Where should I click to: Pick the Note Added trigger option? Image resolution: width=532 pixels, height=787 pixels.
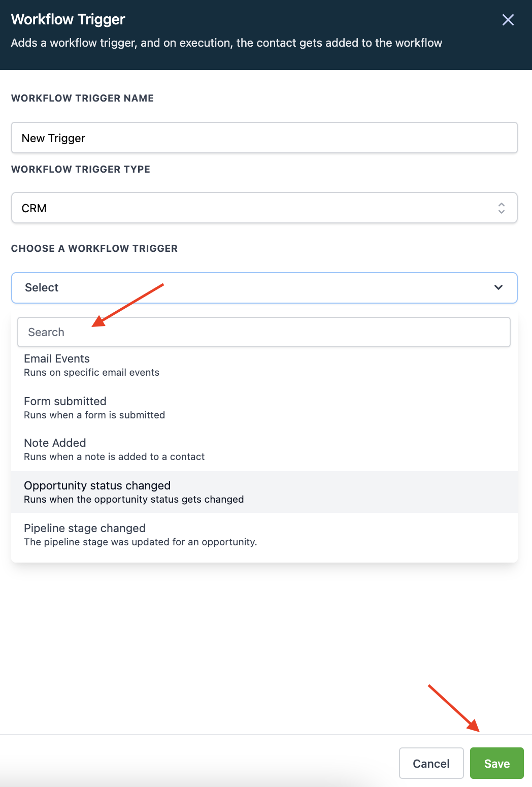(264, 449)
